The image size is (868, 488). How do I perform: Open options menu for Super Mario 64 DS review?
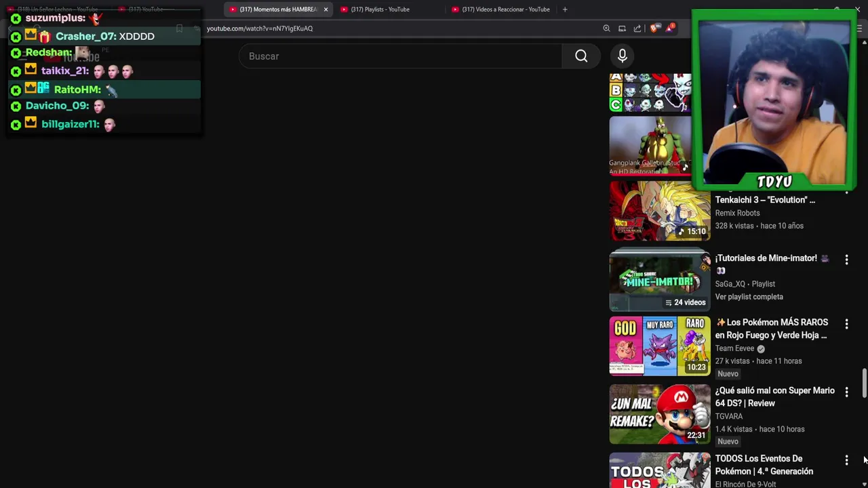coord(846,392)
